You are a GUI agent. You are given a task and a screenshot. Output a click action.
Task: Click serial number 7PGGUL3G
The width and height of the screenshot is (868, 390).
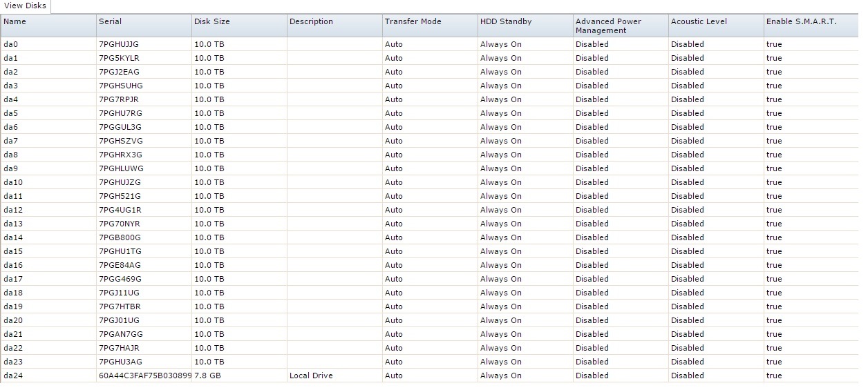120,127
